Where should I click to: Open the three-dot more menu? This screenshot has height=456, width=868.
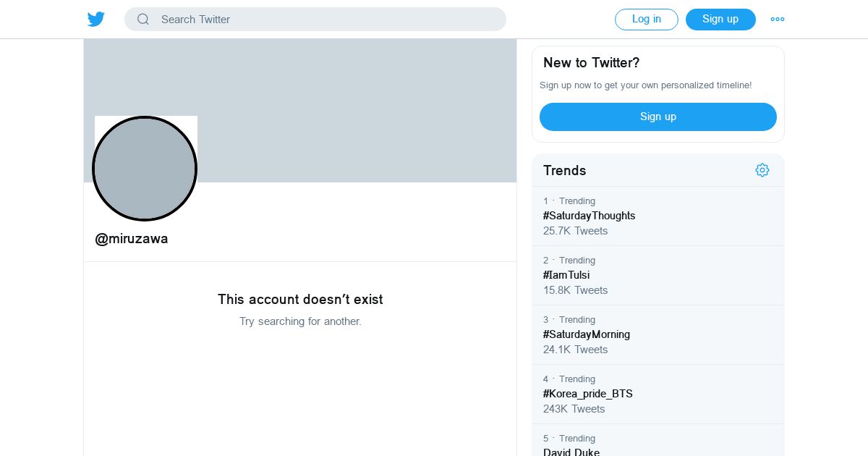coord(778,20)
